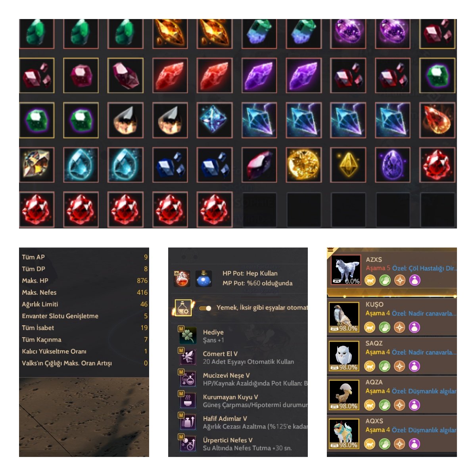Pick the purple egg-shaped crystal

coord(392,165)
